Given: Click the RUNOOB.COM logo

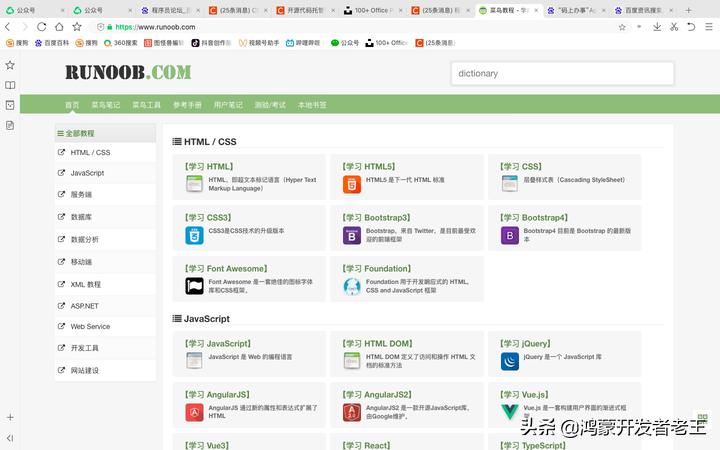Looking at the screenshot, I should click(128, 72).
